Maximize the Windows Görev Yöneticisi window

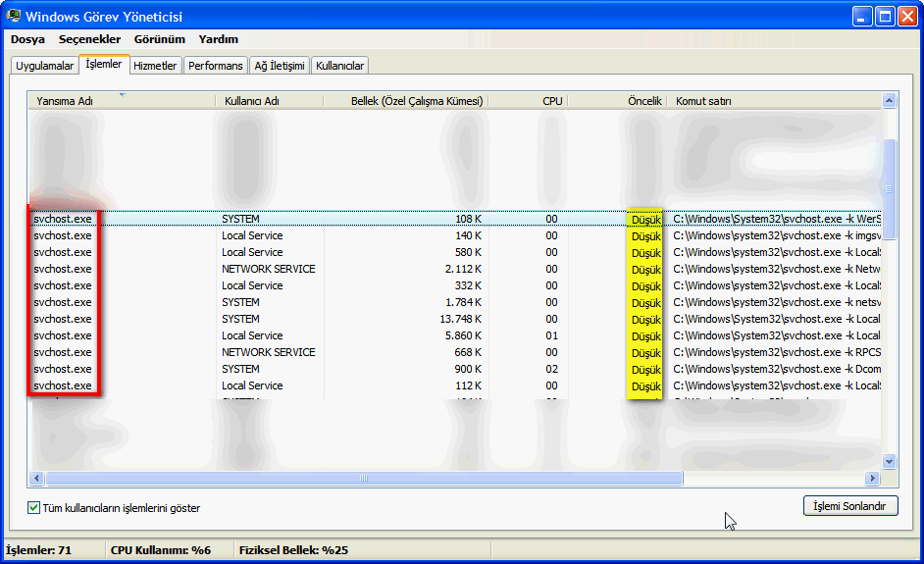click(885, 16)
